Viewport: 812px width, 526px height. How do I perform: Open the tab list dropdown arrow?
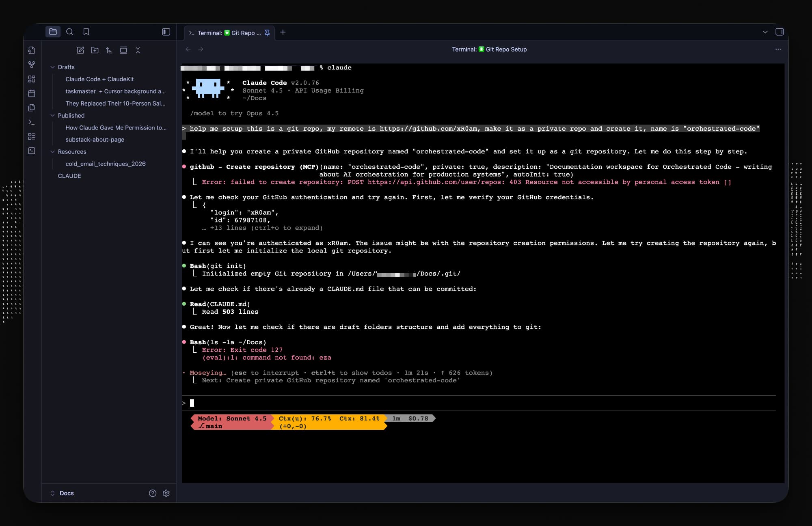pos(765,32)
